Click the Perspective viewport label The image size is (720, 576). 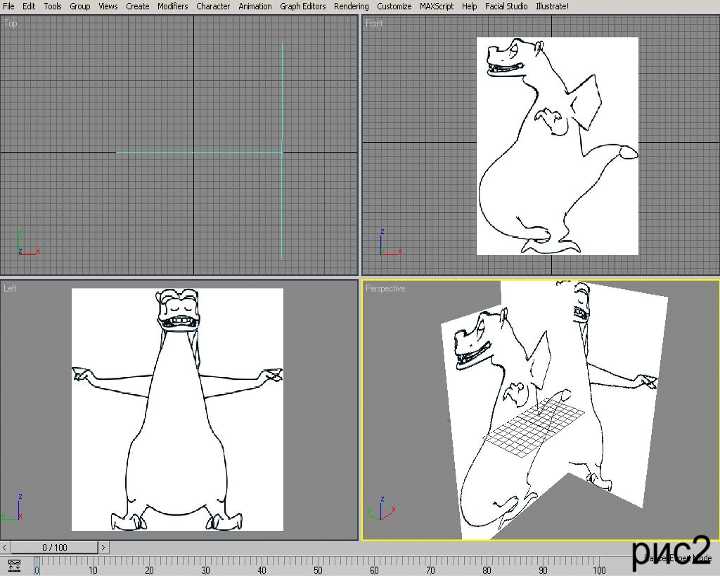(385, 288)
